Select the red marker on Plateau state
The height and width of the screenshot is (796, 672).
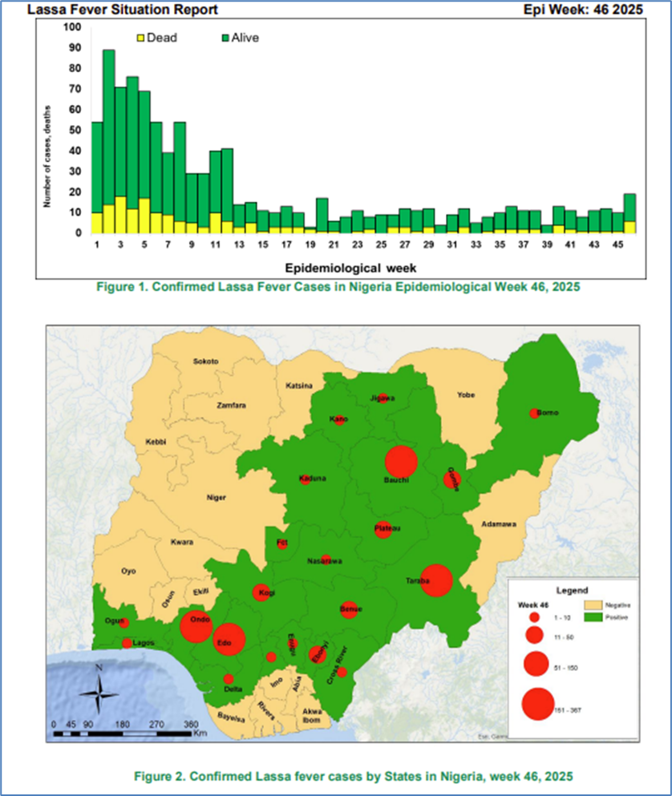click(x=383, y=529)
